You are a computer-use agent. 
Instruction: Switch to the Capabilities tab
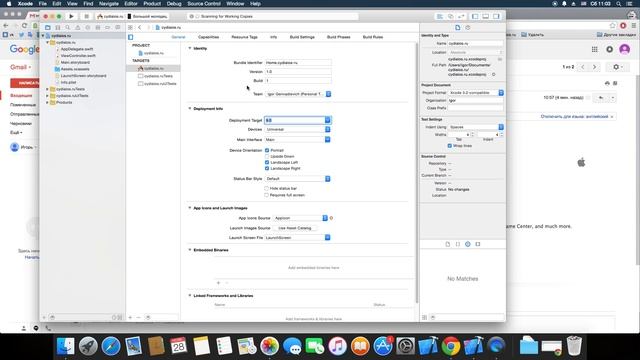tap(209, 37)
